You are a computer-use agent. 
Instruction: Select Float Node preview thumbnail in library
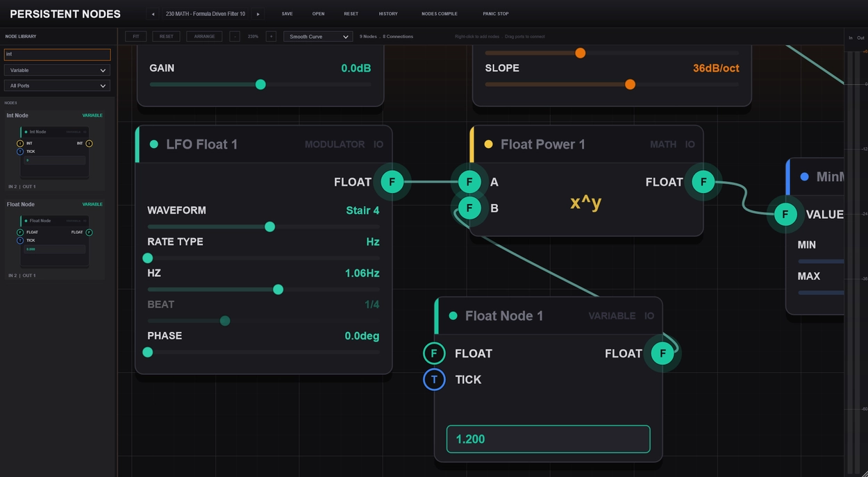tap(54, 242)
